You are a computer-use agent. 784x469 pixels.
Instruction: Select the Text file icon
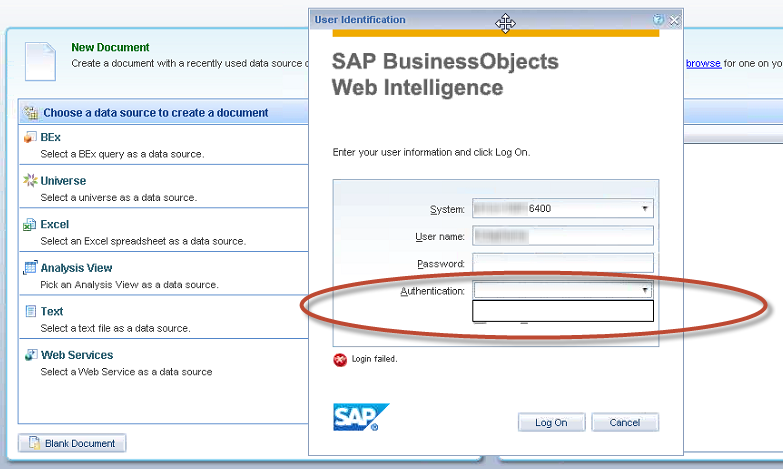(30, 311)
